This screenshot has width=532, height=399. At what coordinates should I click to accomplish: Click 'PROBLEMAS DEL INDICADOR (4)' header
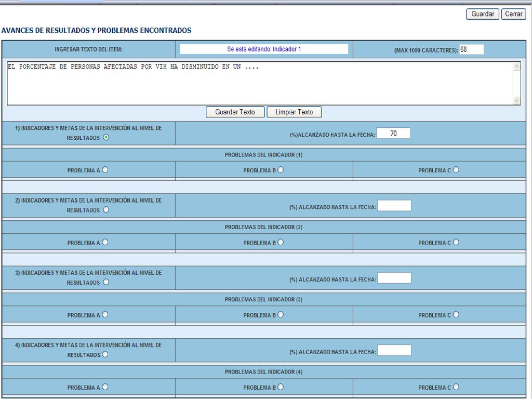click(x=263, y=372)
